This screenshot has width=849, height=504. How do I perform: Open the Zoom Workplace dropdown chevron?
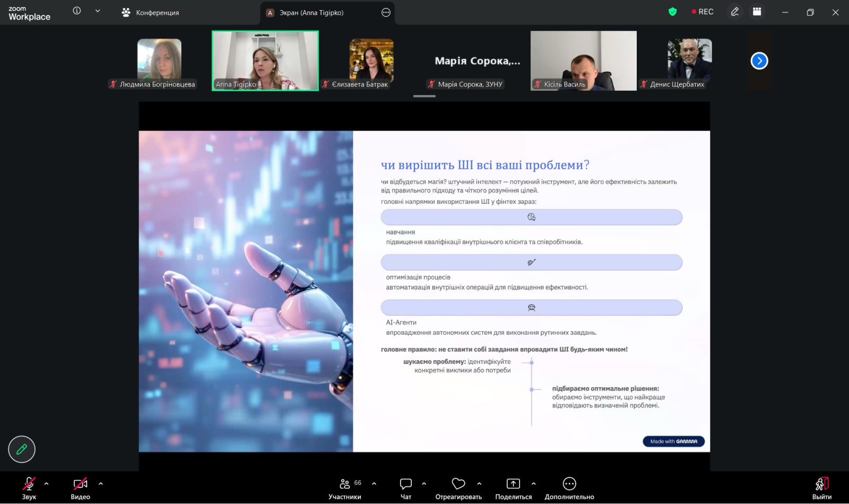pyautogui.click(x=98, y=11)
